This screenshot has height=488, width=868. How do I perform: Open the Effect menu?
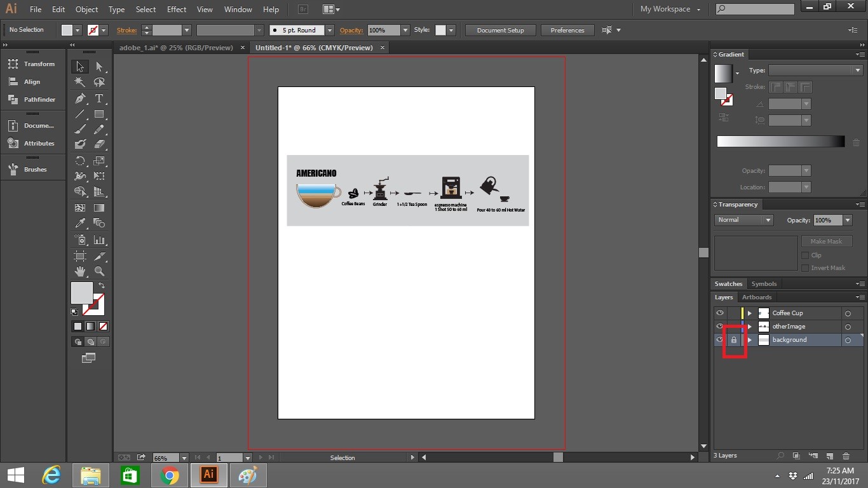click(x=177, y=10)
